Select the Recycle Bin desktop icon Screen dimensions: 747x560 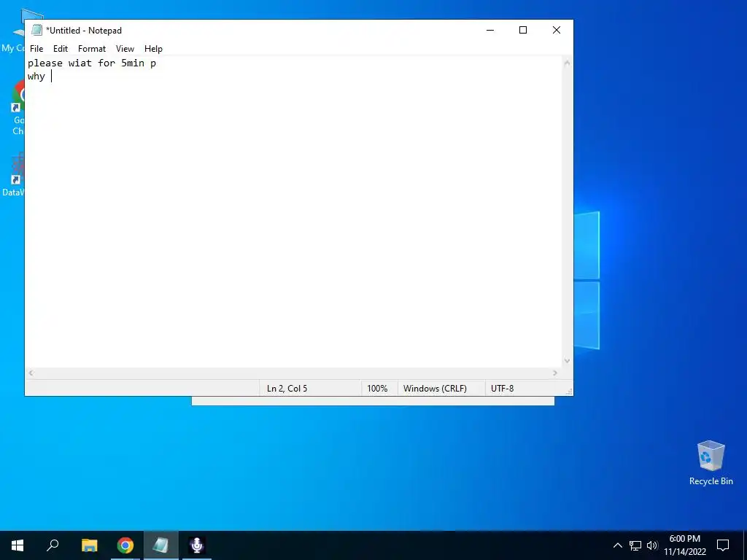(x=711, y=463)
